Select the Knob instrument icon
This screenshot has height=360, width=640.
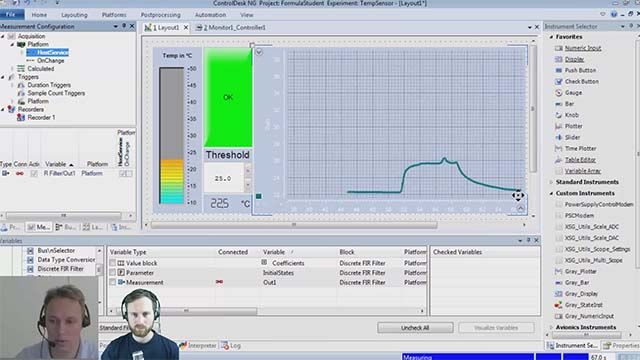point(559,115)
